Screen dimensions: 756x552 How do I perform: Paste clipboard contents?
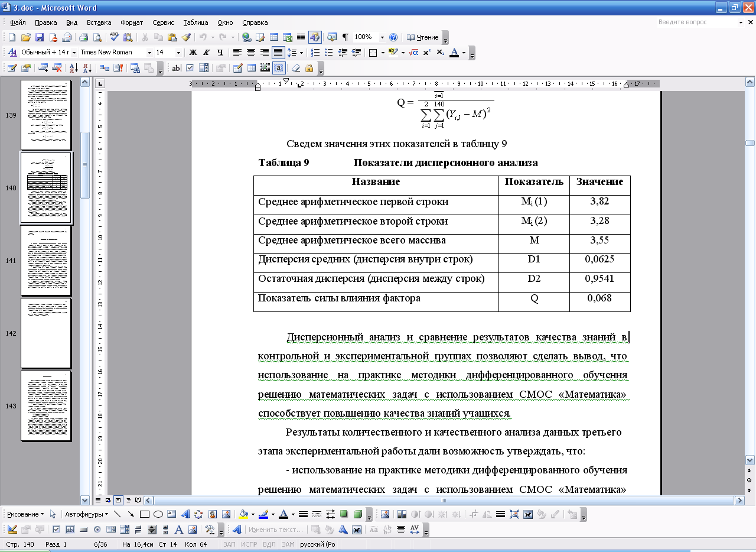coord(172,37)
